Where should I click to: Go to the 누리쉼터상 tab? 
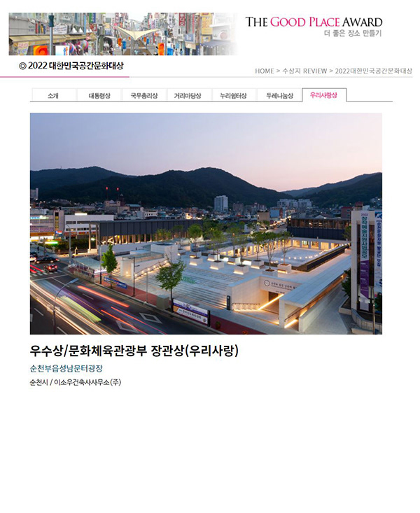tap(233, 95)
